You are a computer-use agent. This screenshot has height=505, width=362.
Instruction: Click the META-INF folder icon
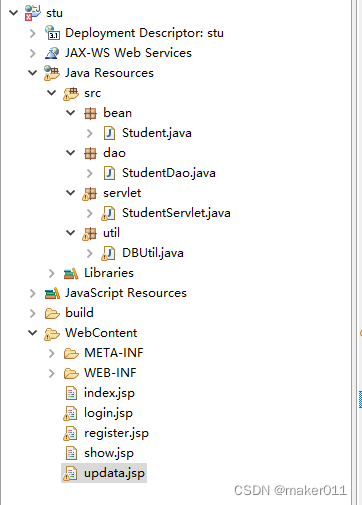pyautogui.click(x=71, y=353)
